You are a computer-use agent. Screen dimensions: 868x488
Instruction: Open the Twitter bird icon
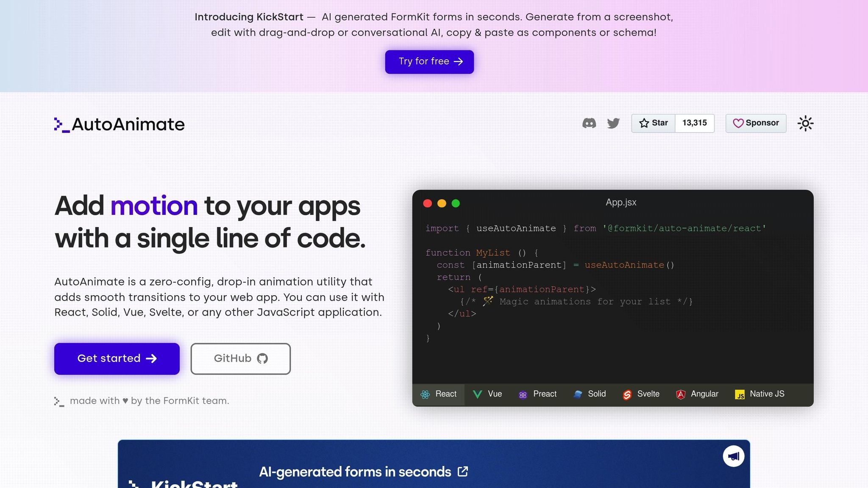click(613, 123)
